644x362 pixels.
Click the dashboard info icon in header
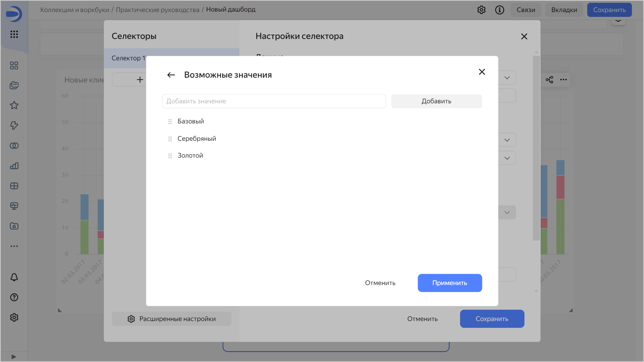point(500,10)
